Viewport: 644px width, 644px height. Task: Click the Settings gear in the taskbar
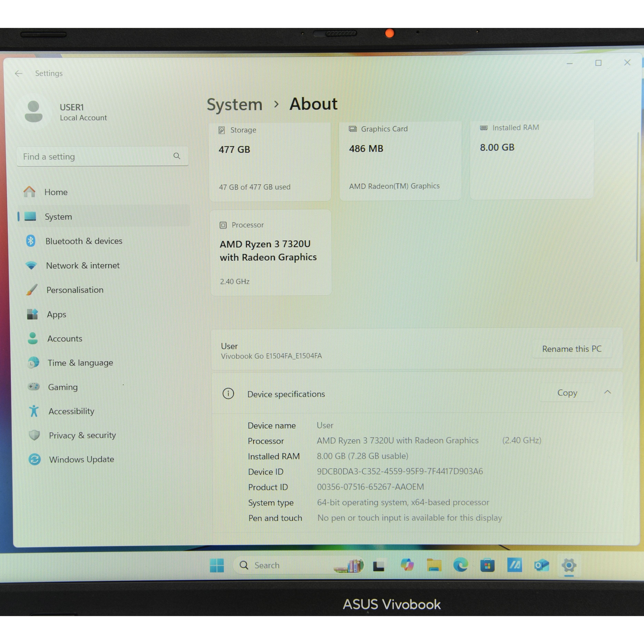click(569, 565)
